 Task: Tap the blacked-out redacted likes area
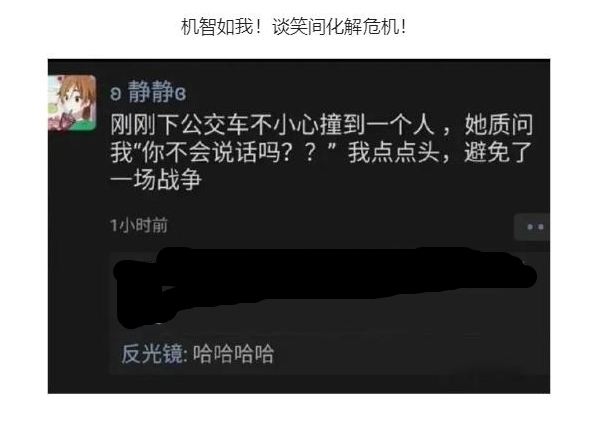(324, 286)
